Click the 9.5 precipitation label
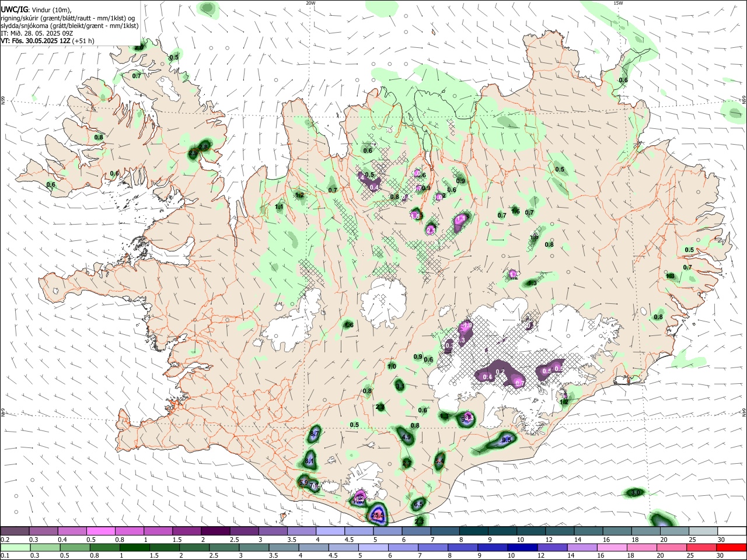 pos(506,440)
